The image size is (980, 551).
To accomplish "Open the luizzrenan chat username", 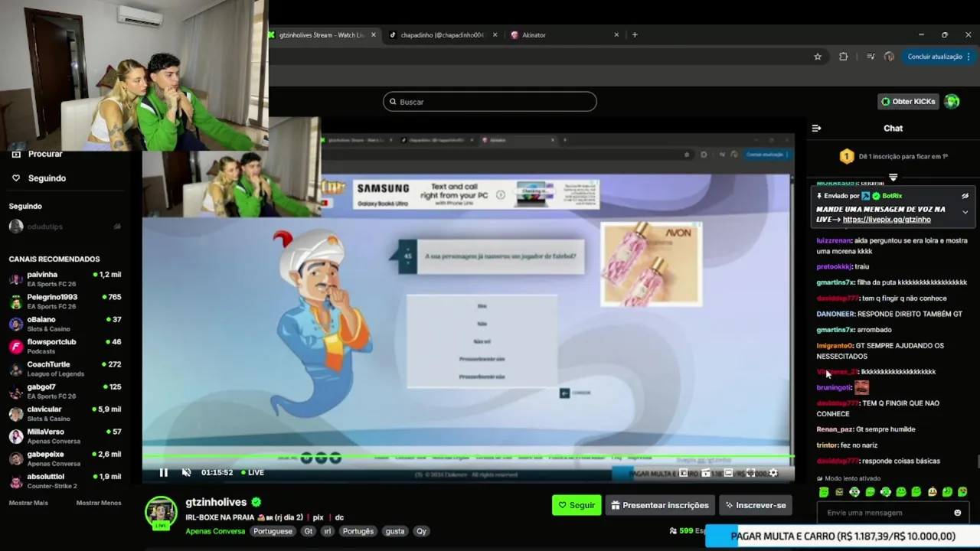I will (x=834, y=240).
